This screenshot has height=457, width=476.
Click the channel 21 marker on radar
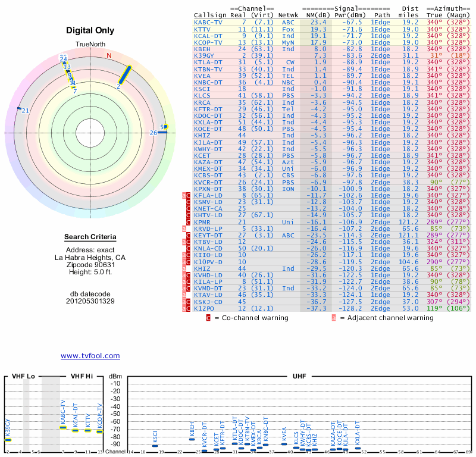[20, 108]
